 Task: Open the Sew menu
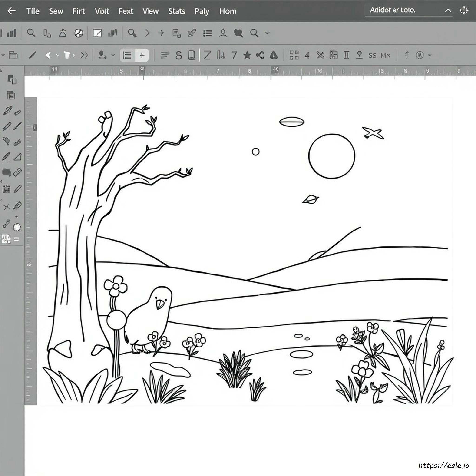pyautogui.click(x=56, y=11)
